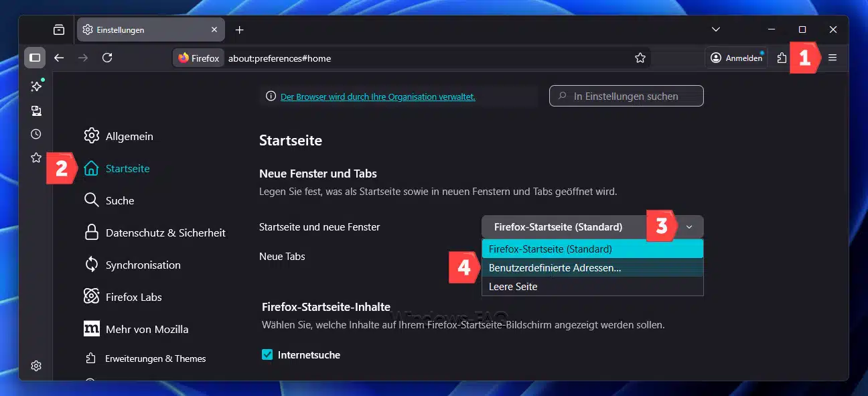Go back to the previous page
This screenshot has height=396, width=868.
coord(59,58)
